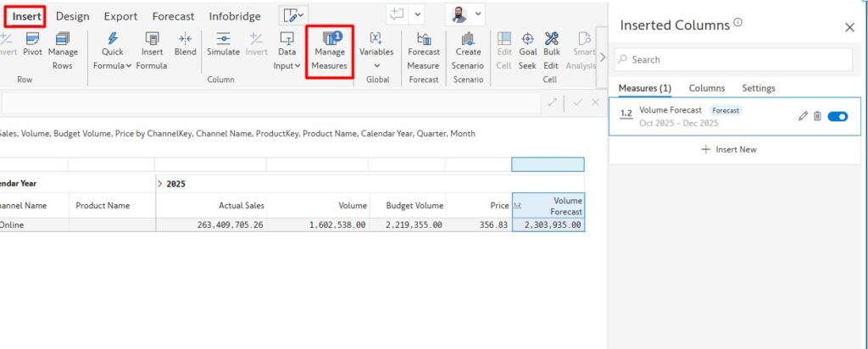The image size is (868, 349).
Task: Click the Insert New button
Action: tap(729, 149)
